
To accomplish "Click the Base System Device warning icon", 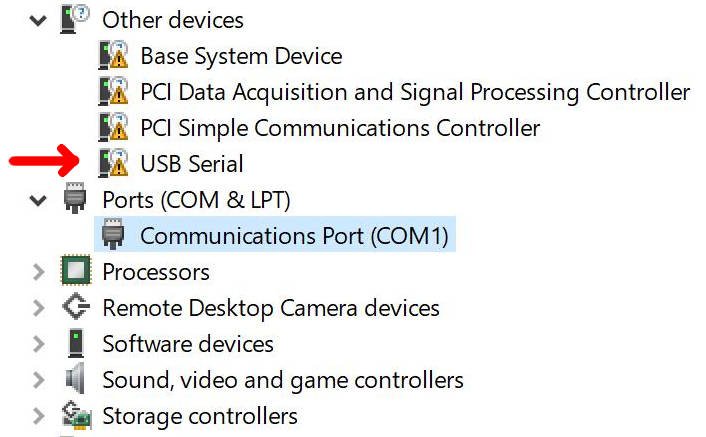I will 114,56.
